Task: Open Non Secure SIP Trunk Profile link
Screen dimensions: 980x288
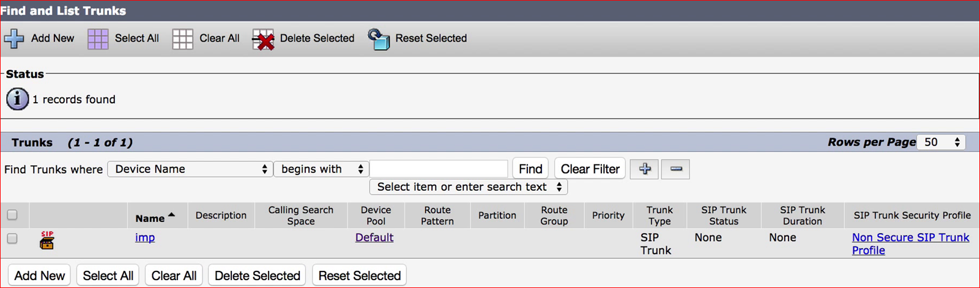Action: (910, 243)
